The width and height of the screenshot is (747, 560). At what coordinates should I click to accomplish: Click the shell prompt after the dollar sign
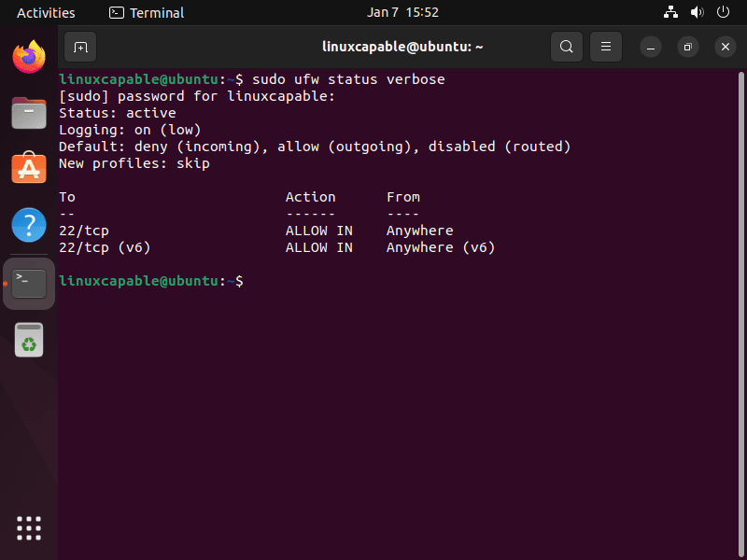[252, 280]
